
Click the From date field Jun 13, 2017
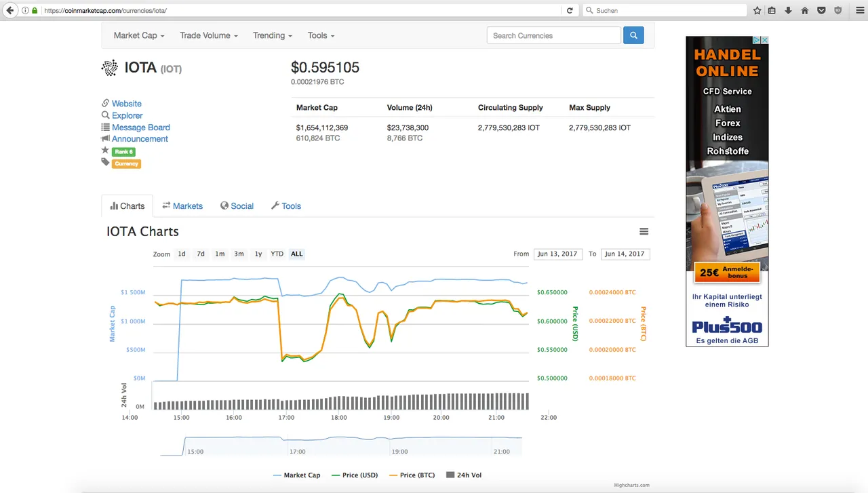pos(557,254)
